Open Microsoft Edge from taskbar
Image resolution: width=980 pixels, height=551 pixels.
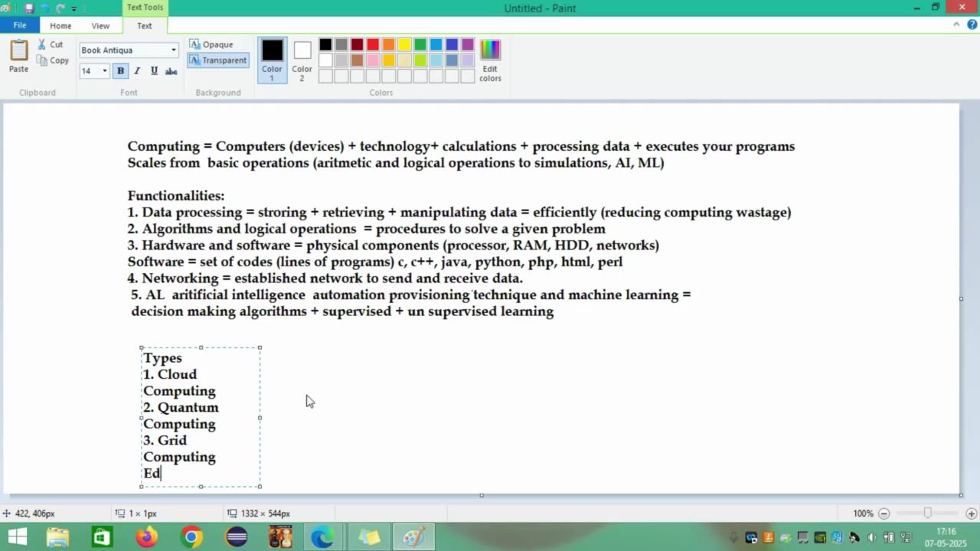[323, 537]
